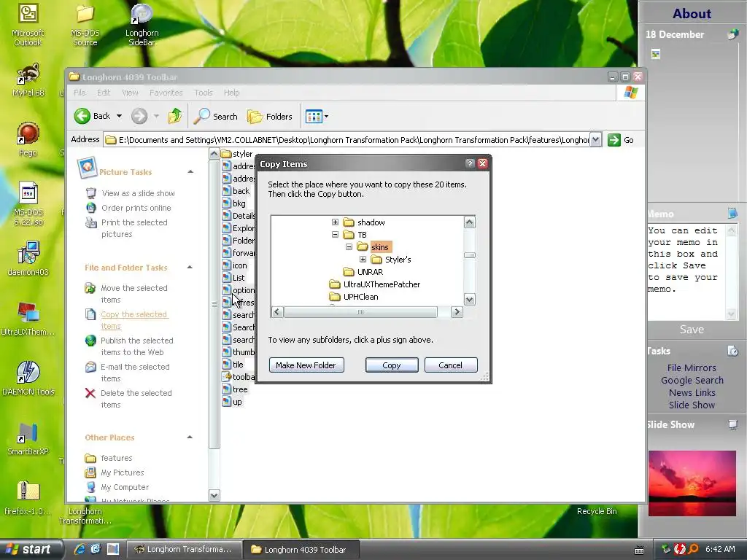Open My Pictures in Other Places
This screenshot has height=560, width=747.
(x=122, y=472)
